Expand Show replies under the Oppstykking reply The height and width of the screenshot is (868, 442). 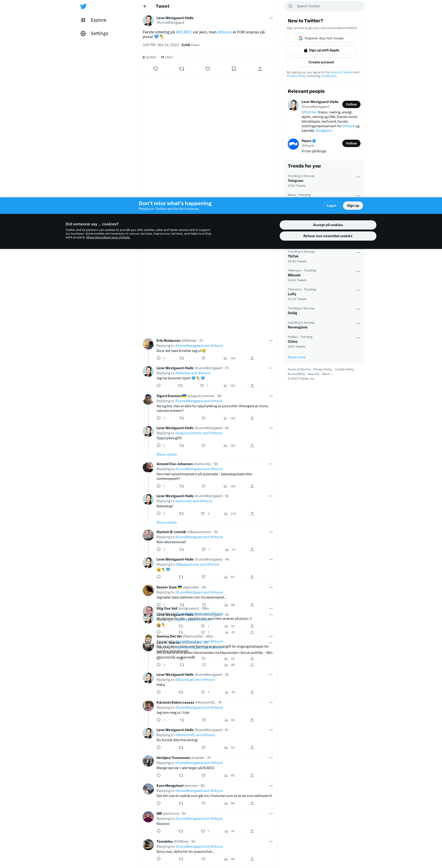point(166,455)
